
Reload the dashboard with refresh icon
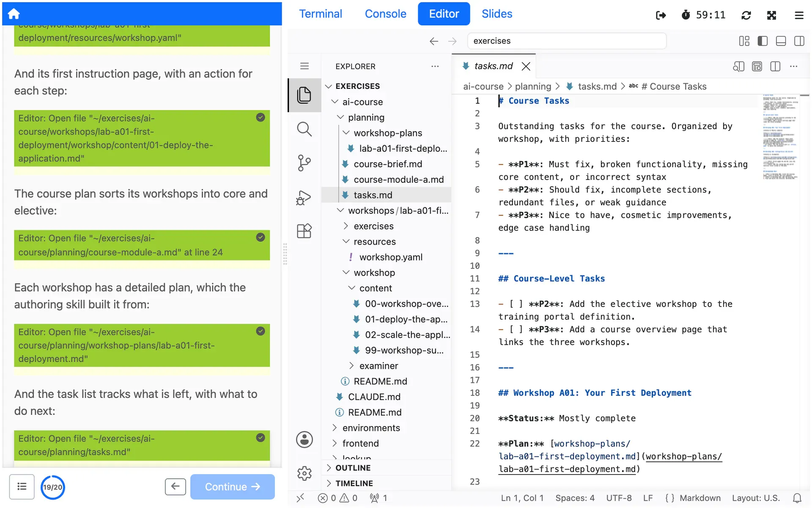click(746, 15)
